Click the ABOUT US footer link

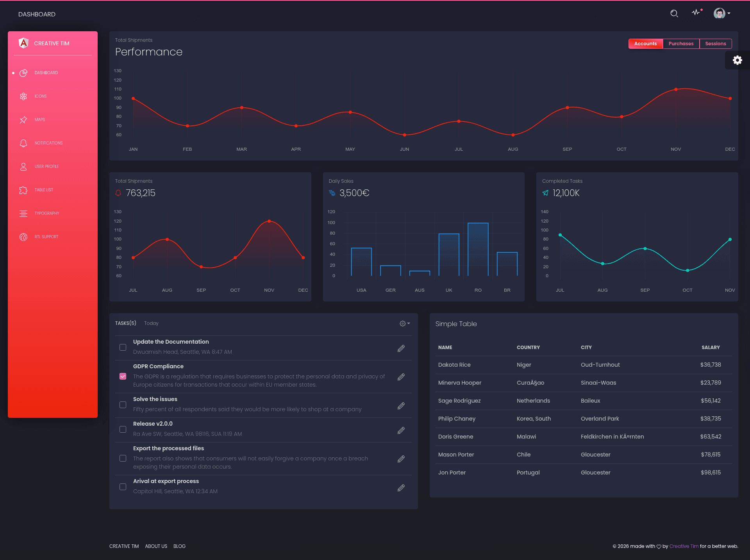point(156,546)
